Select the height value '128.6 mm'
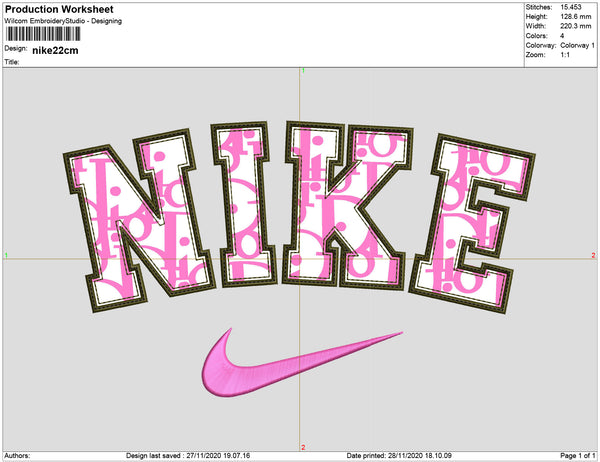Viewport: 600px width, 462px height. click(576, 16)
